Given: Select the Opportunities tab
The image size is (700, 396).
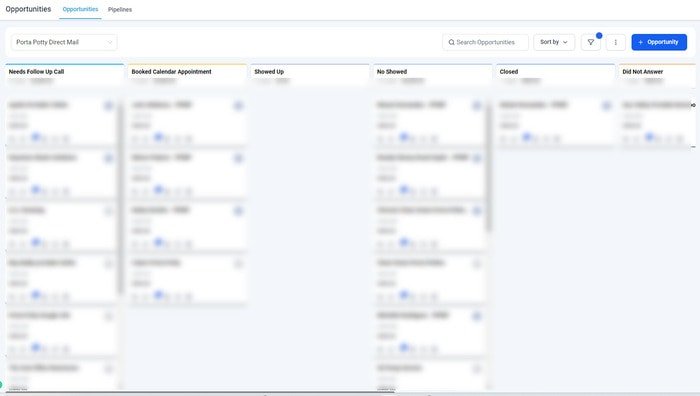Looking at the screenshot, I should (x=80, y=9).
